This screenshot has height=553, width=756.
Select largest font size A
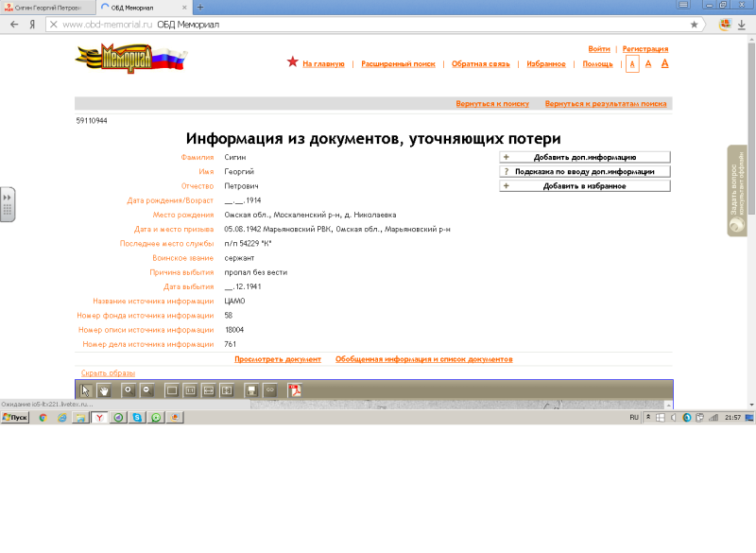(665, 63)
